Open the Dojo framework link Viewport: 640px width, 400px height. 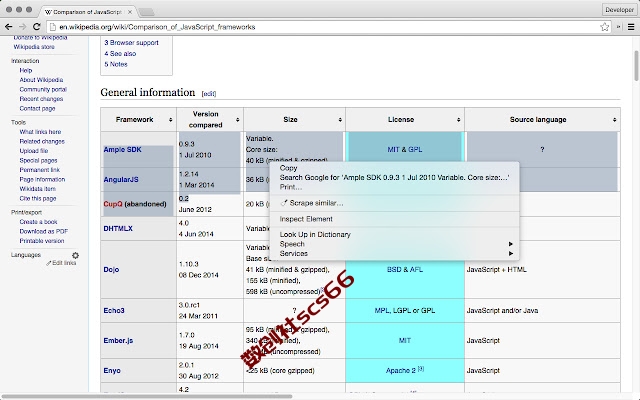coord(111,269)
